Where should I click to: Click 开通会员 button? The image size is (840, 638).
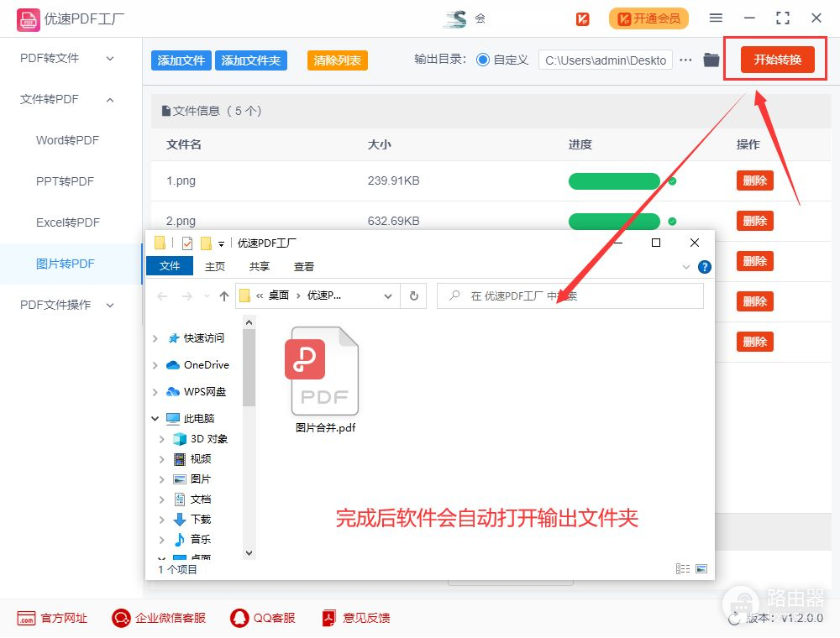click(x=648, y=18)
